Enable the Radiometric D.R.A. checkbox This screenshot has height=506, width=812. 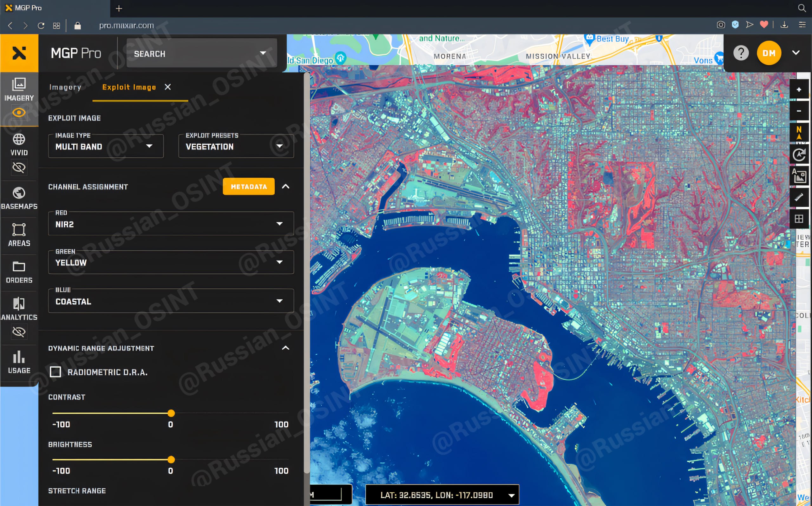click(56, 372)
